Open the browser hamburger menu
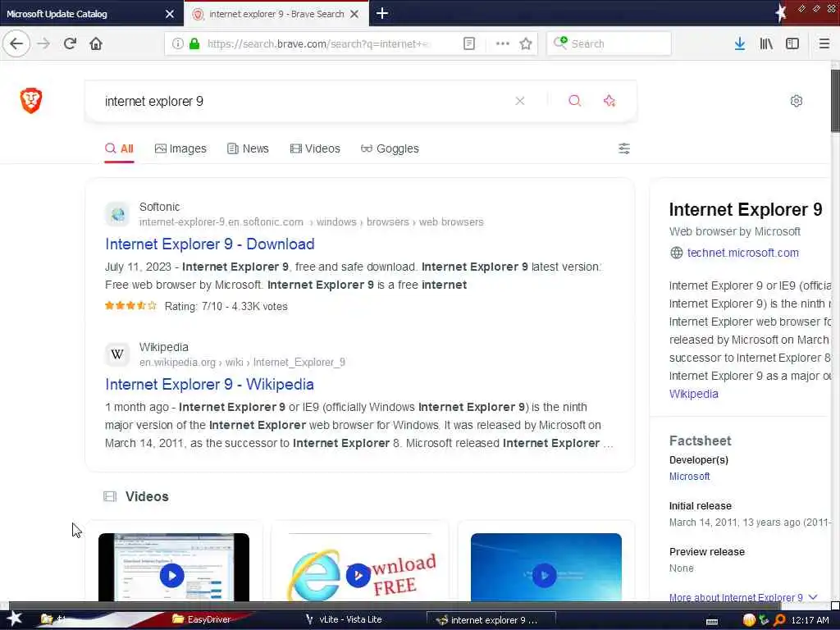The image size is (840, 630). click(824, 43)
